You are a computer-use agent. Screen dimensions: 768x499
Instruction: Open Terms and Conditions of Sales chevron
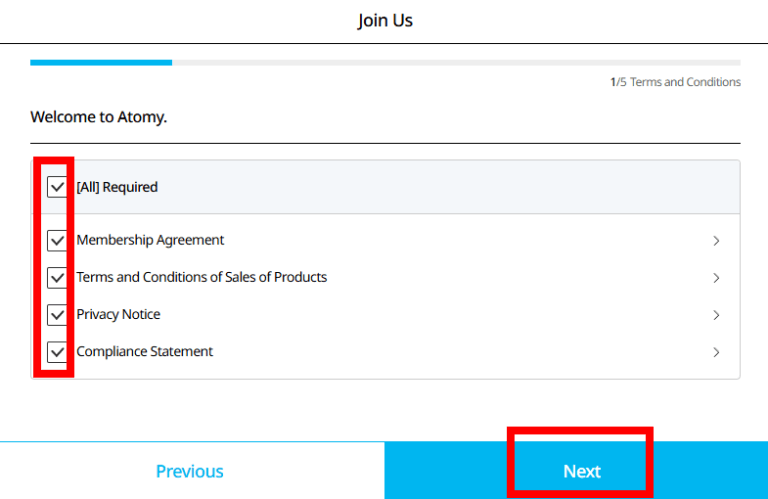tap(716, 278)
